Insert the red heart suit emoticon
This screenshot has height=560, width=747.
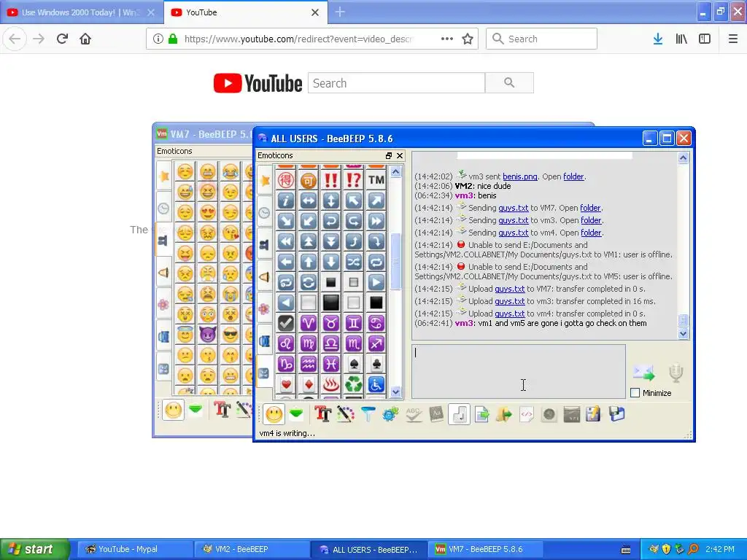(286, 384)
